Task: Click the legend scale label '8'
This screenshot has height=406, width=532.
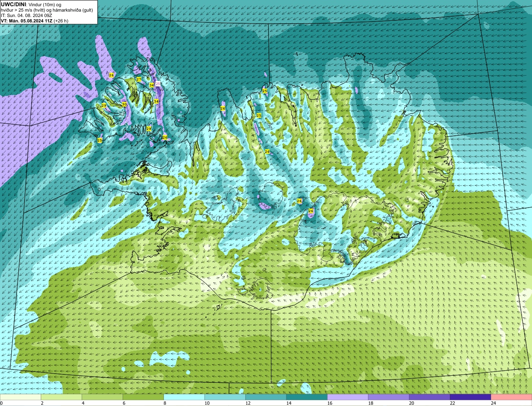Action: click(x=165, y=403)
